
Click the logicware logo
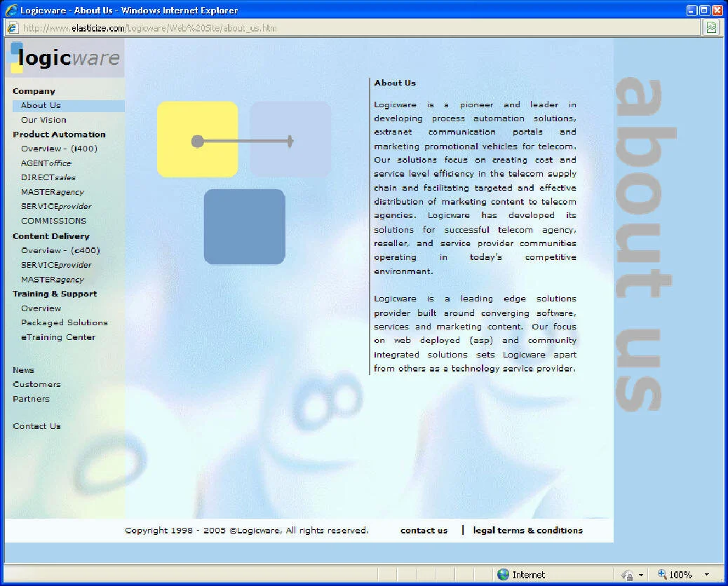click(65, 58)
